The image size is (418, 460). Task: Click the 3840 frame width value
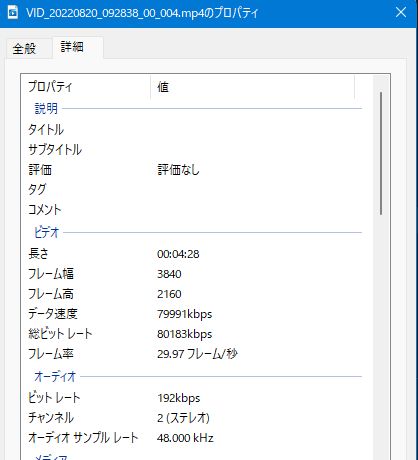[x=169, y=274]
